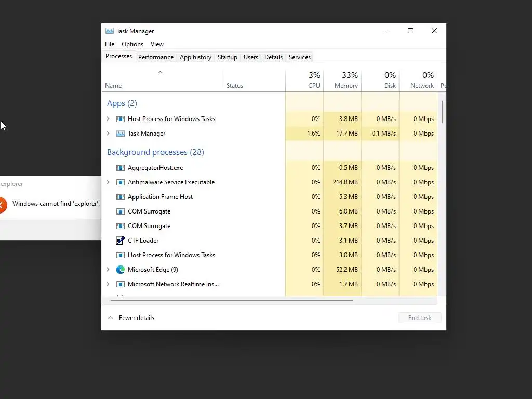Switch to the Startup tab

[x=228, y=57]
